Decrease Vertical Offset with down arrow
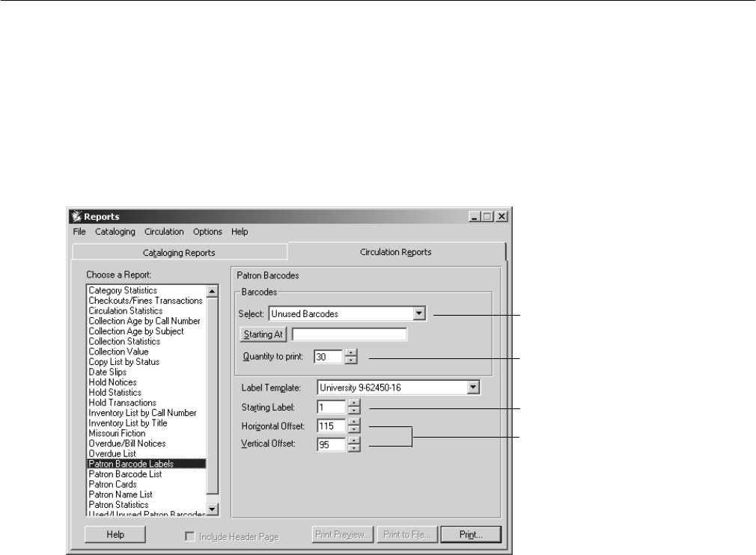This screenshot has height=555, width=756. [x=354, y=447]
